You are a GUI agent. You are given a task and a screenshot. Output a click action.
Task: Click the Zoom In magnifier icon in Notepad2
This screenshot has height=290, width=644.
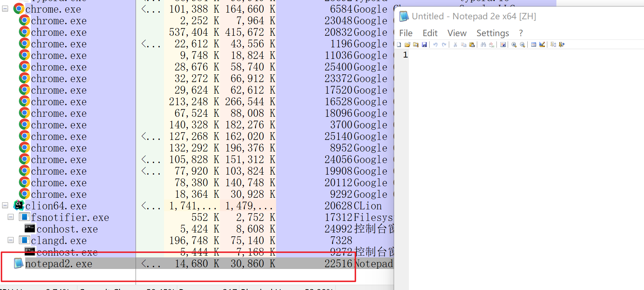pyautogui.click(x=514, y=45)
